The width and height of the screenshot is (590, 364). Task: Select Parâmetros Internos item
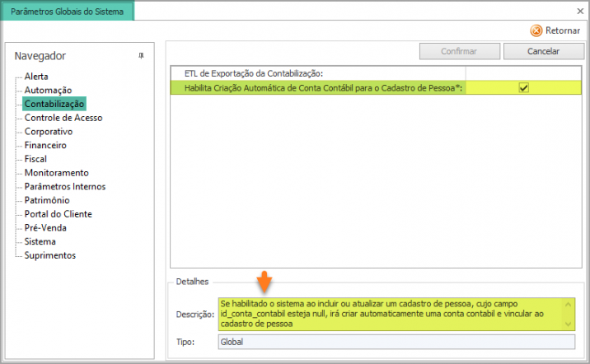click(x=65, y=186)
